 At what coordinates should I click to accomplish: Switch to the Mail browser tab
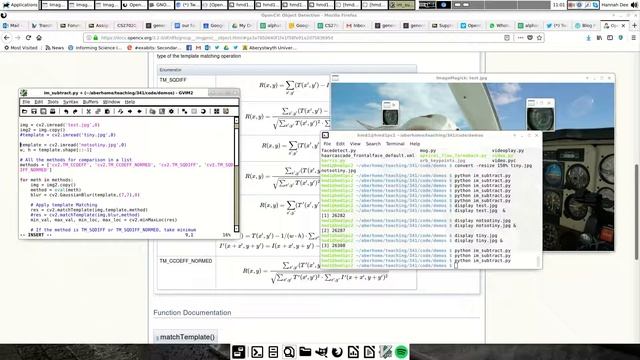tap(13, 25)
